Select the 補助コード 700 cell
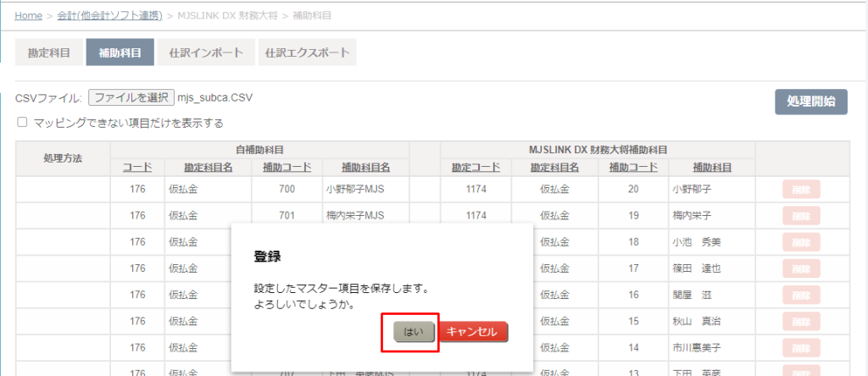Image resolution: width=868 pixels, height=376 pixels. pyautogui.click(x=287, y=189)
